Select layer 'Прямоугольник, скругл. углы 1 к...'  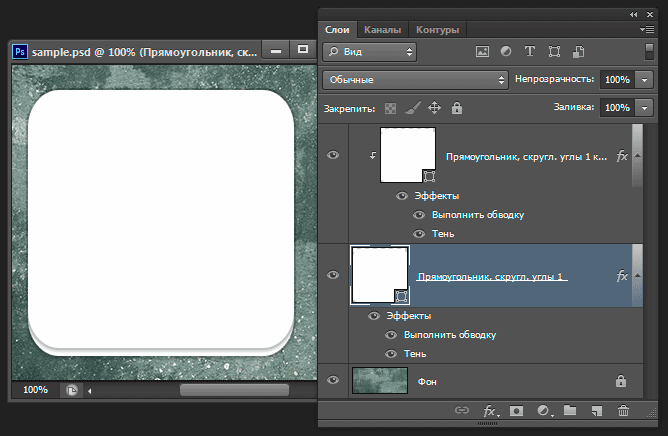[x=527, y=157]
